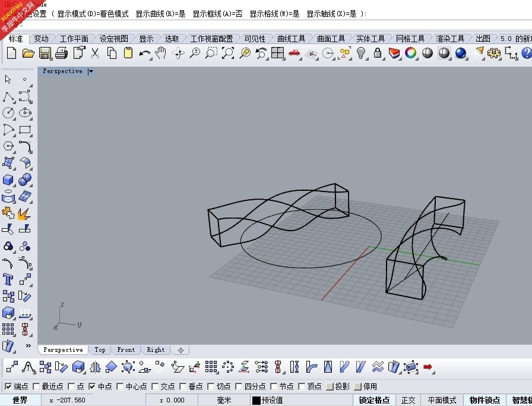Viewport: 532px width, 406px height.
Task: Switch to the 工作平面 toolbar tab
Action: tap(74, 39)
